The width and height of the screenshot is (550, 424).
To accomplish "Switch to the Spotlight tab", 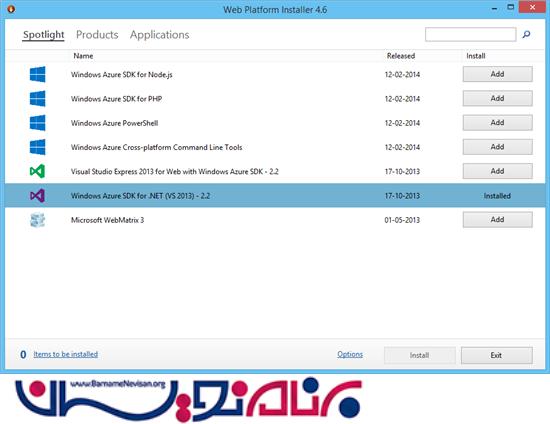I will pos(43,35).
